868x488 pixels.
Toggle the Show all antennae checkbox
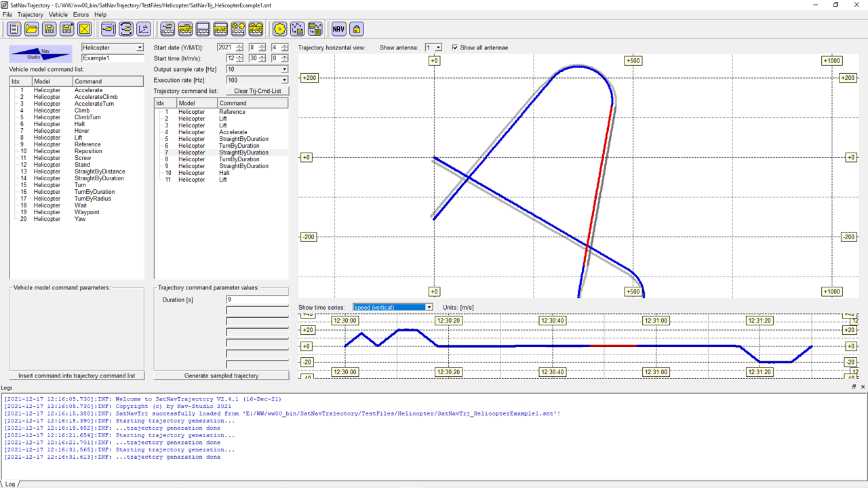[455, 47]
